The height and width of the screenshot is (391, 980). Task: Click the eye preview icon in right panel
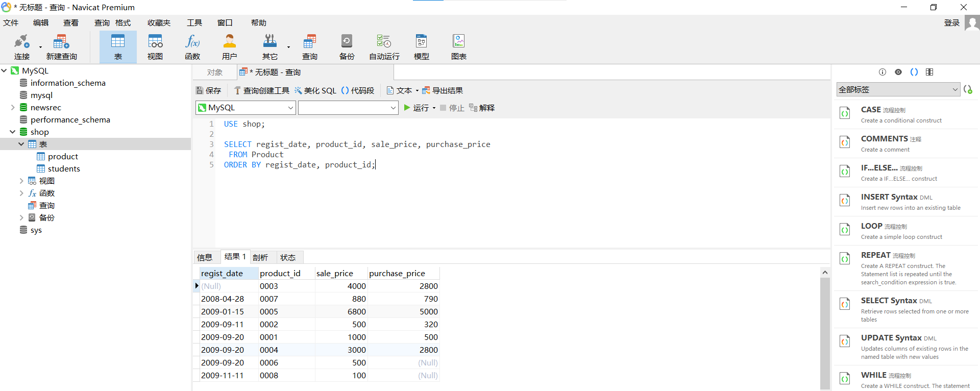click(x=898, y=72)
